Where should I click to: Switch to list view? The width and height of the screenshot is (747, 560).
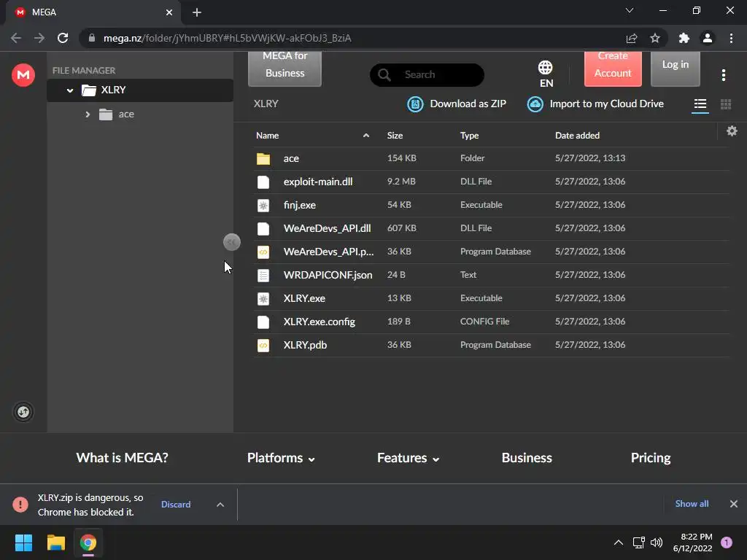[x=700, y=104]
